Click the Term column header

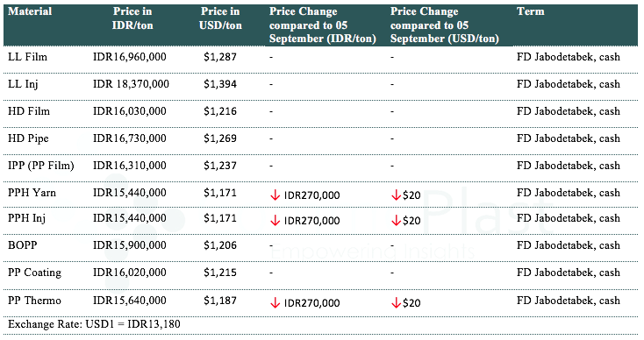(x=530, y=11)
